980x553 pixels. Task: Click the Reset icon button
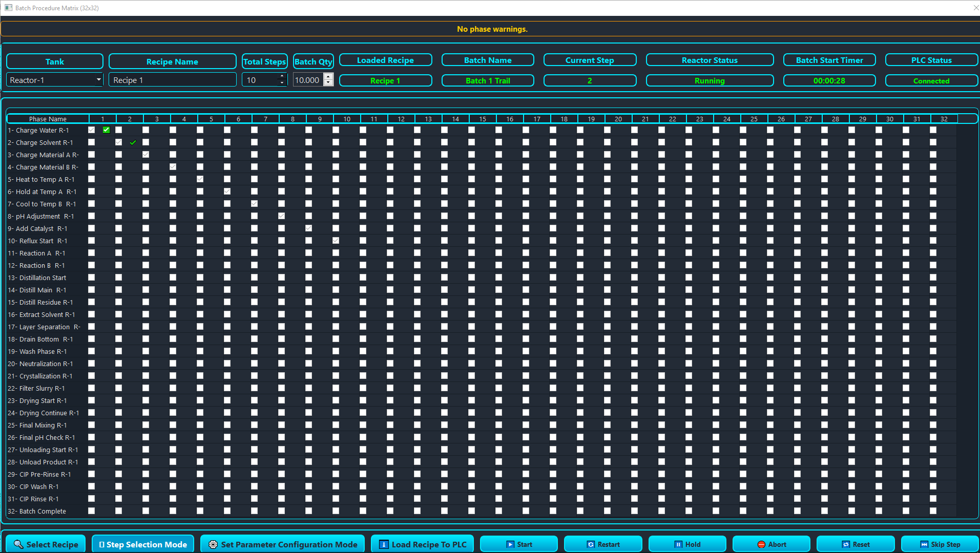tap(846, 544)
